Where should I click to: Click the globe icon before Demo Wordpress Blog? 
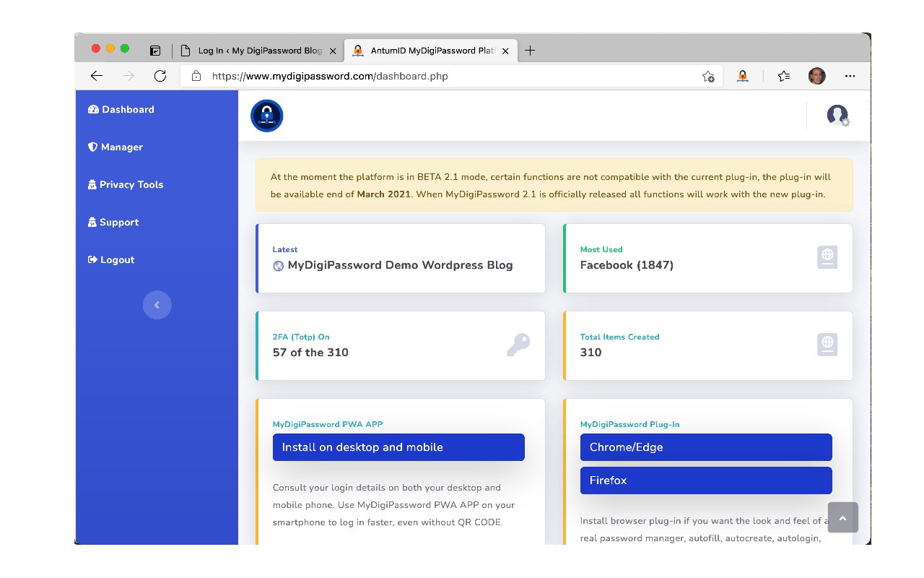278,266
